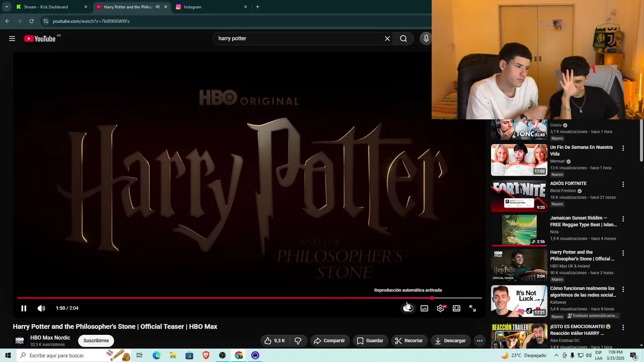
Task: Launch Microsoft Edge from taskbar
Action: 156,355
